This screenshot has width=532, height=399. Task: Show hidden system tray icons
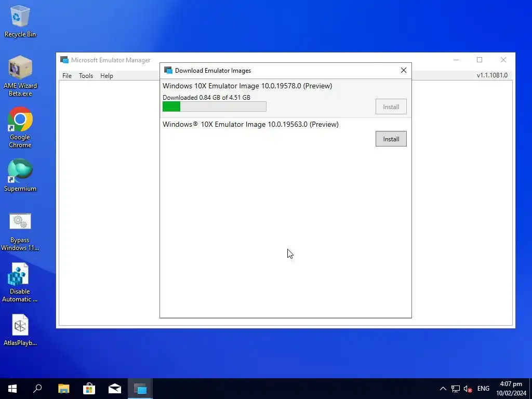[443, 389]
